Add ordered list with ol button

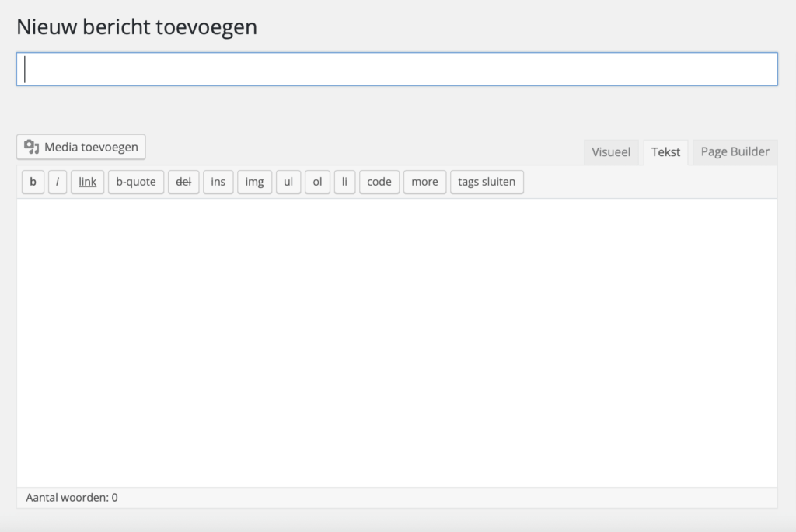[317, 182]
